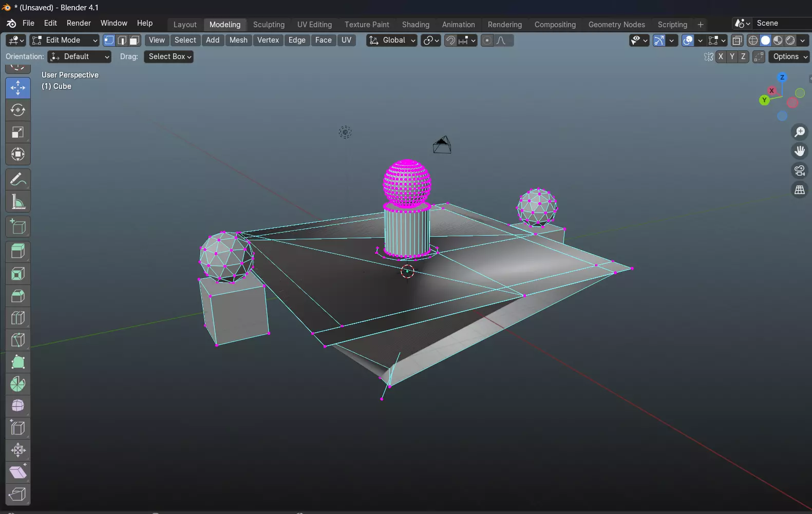Enable face select mode
This screenshot has height=514, width=812.
135,40
